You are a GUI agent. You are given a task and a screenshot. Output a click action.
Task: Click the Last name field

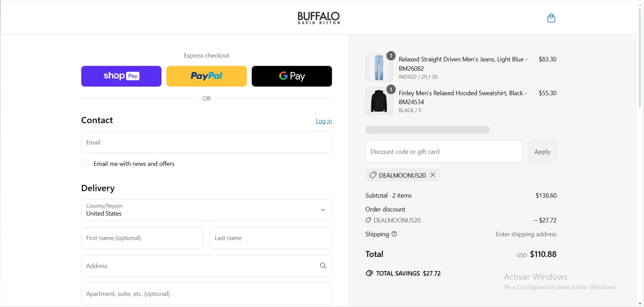click(271, 238)
